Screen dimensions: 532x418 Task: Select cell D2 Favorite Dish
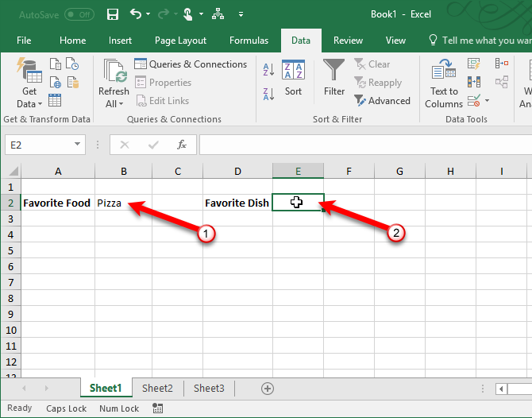pyautogui.click(x=237, y=203)
